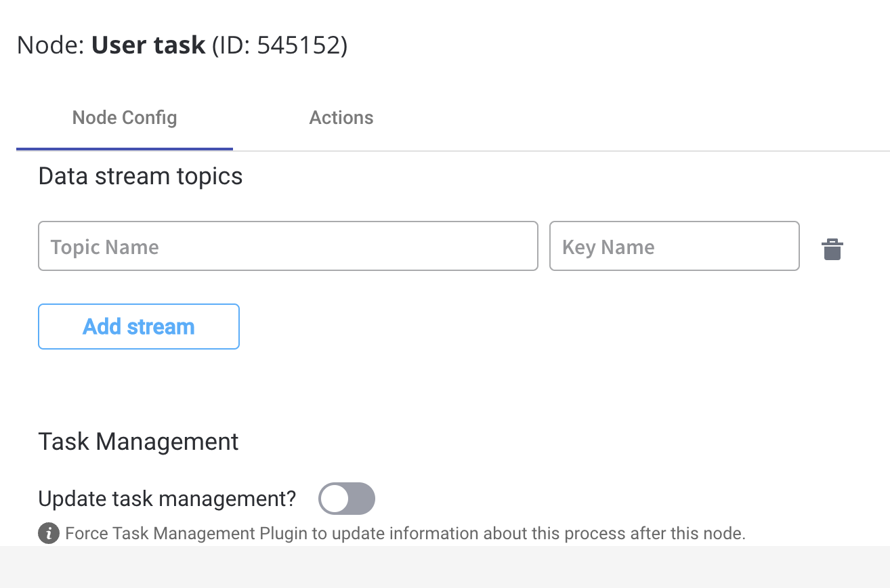Click the "Node:" label in the header
Screen dimensions: 890x588
click(51, 45)
